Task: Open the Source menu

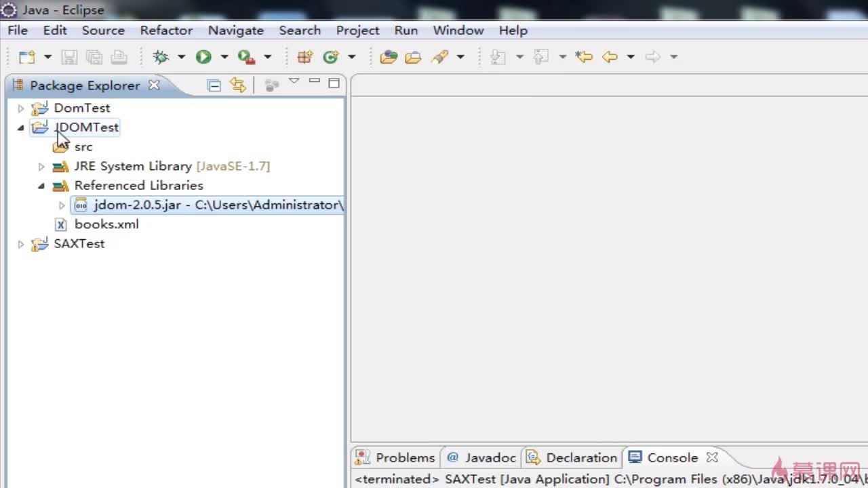Action: pos(103,30)
